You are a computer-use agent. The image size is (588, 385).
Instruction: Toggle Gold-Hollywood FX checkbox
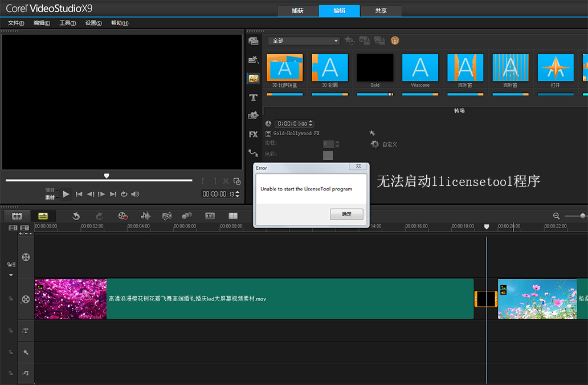point(268,133)
